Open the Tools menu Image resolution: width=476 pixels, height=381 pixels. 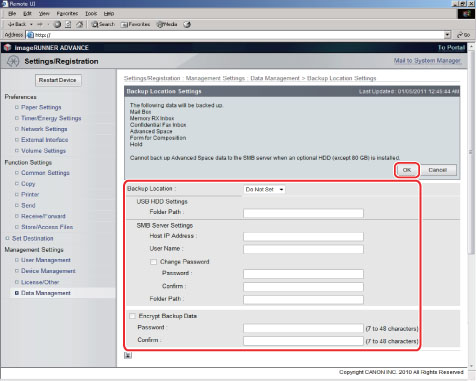(x=91, y=14)
